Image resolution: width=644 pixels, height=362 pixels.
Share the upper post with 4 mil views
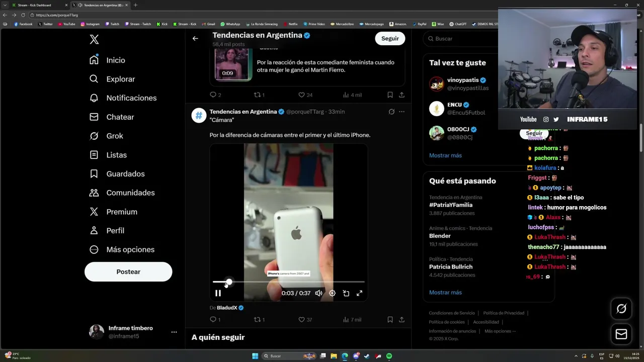[x=401, y=95]
